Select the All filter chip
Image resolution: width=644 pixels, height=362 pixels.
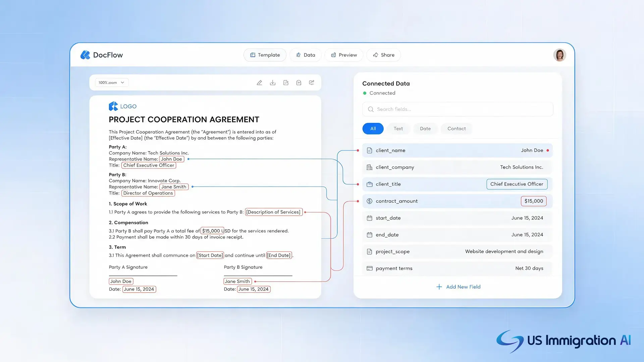pyautogui.click(x=373, y=129)
